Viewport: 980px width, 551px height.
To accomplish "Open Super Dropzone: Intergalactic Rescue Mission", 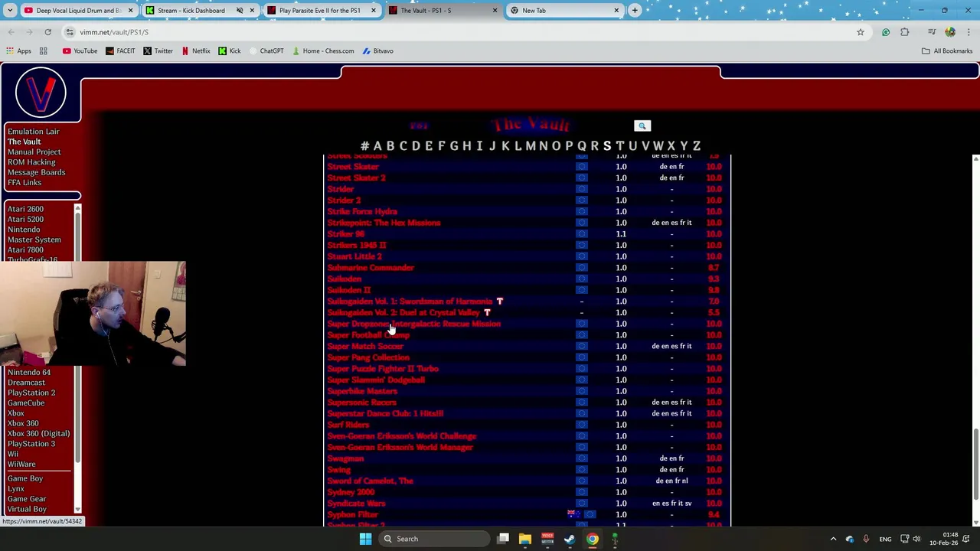I will click(413, 324).
